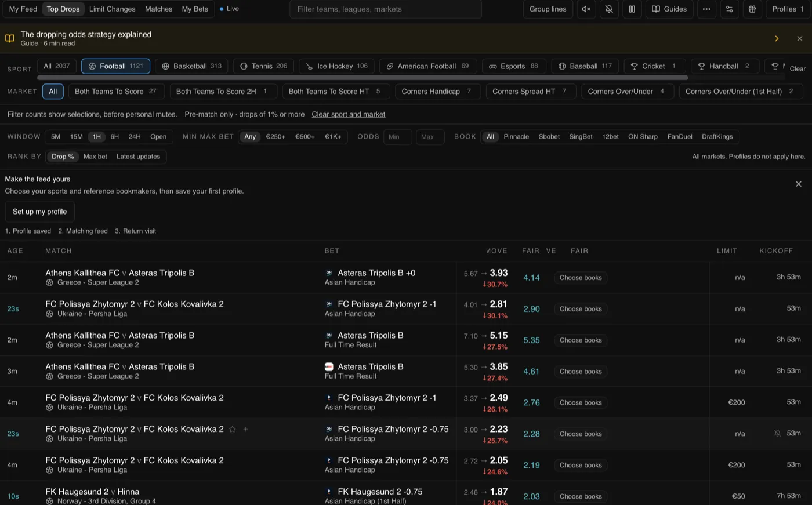Open the three-dots more menu
The height and width of the screenshot is (505, 812).
pos(706,9)
